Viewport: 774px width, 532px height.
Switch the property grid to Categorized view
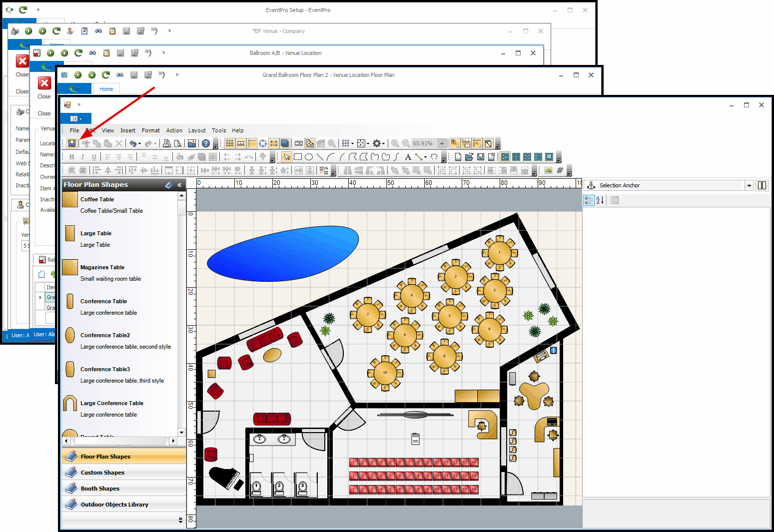coord(589,200)
